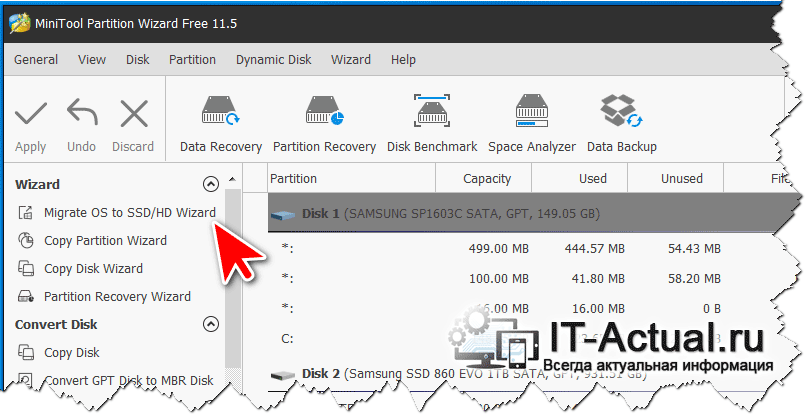Open the Wizard menu
806x414 pixels.
(x=351, y=60)
